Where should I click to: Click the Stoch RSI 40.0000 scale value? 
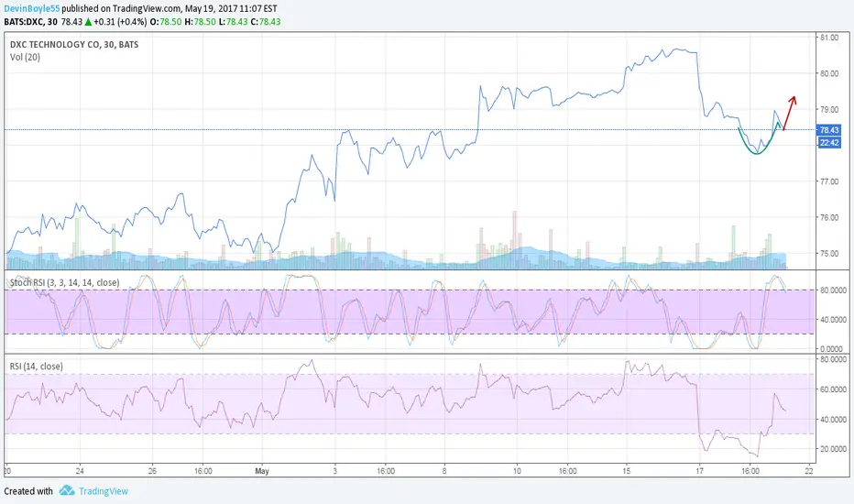coord(833,320)
